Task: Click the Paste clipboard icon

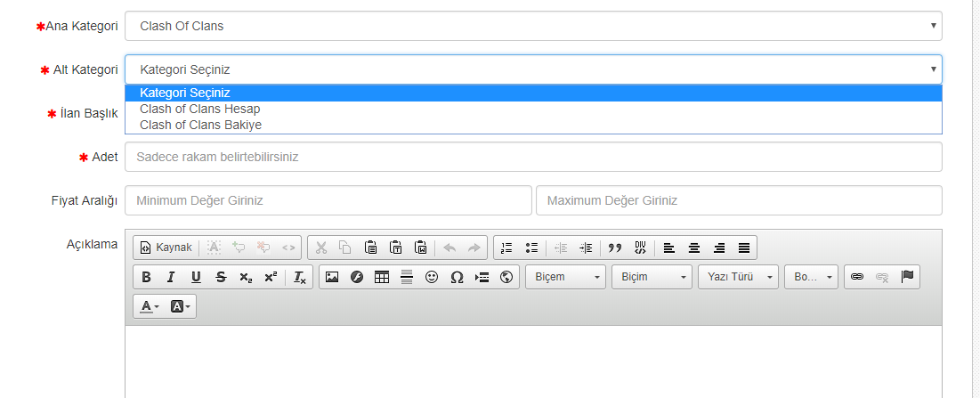Action: point(370,248)
